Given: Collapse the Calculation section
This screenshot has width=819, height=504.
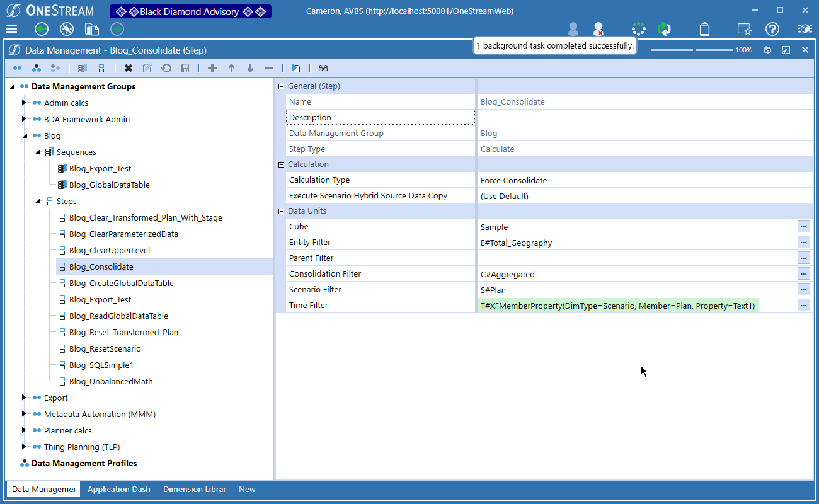Looking at the screenshot, I should [x=282, y=164].
